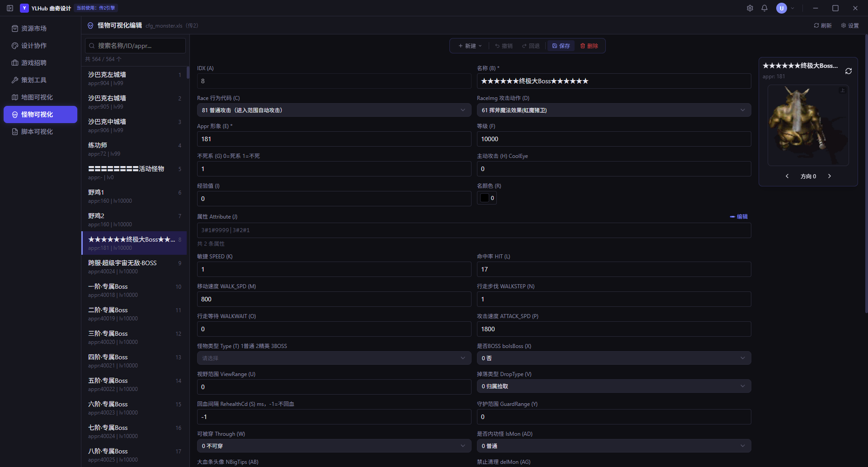The height and width of the screenshot is (467, 868).
Task: Select 沙巴克中城墙 in monster list
Action: coord(134,125)
